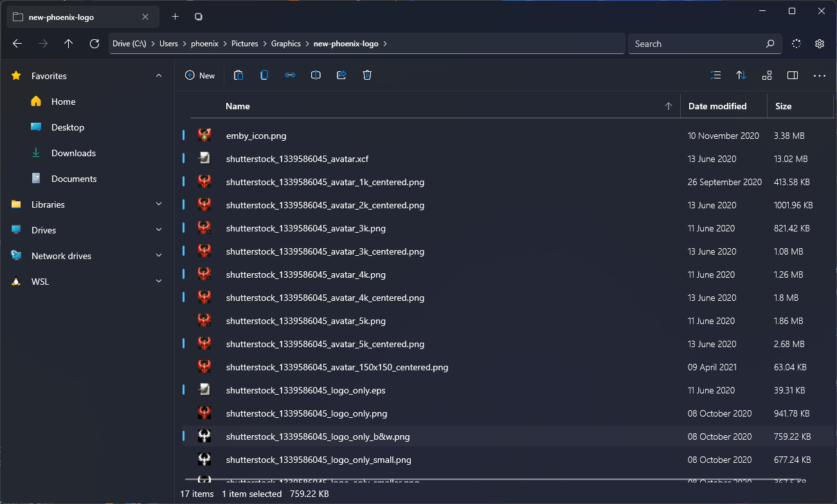The image size is (837, 504).
Task: Select shutterstock_1339586045_avatar_4k.png
Action: pyautogui.click(x=508, y=274)
